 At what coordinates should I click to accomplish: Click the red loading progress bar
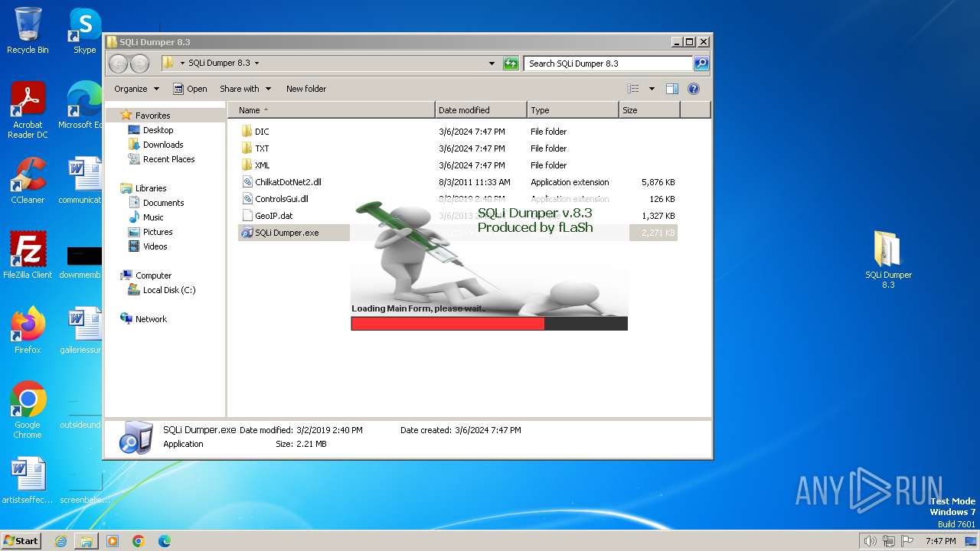(448, 324)
